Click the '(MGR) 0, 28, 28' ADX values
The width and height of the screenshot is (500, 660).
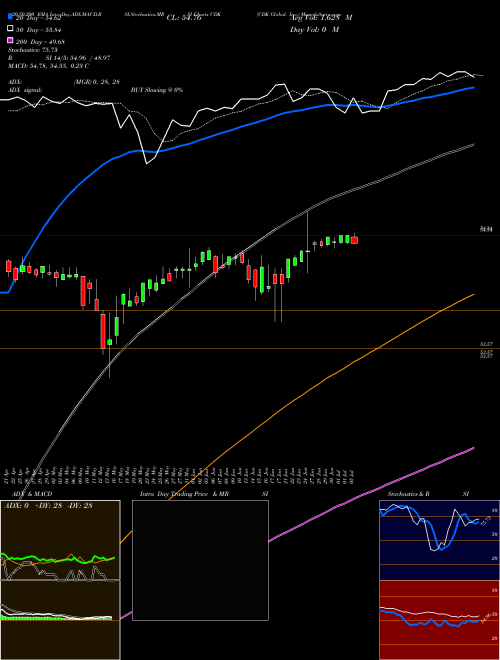point(97,82)
